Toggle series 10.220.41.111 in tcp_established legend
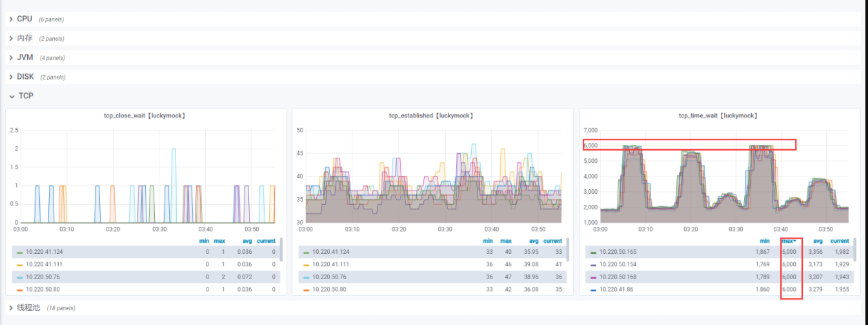868x325 pixels. [x=330, y=264]
